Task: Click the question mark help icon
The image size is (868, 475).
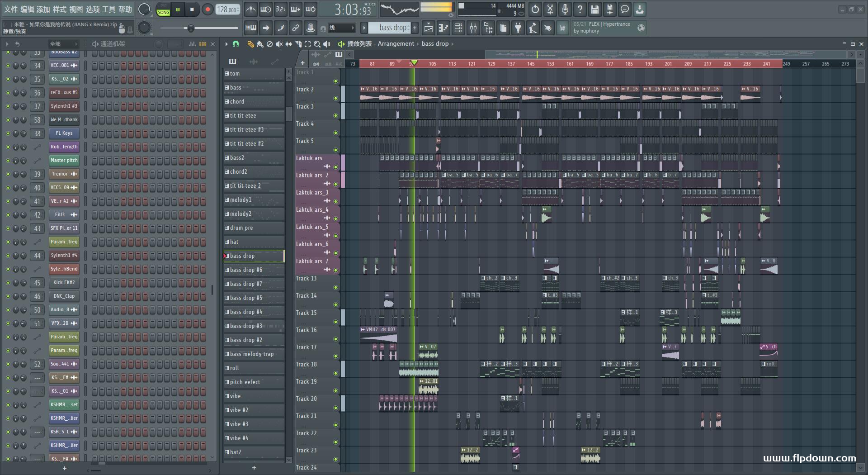Action: pyautogui.click(x=580, y=9)
